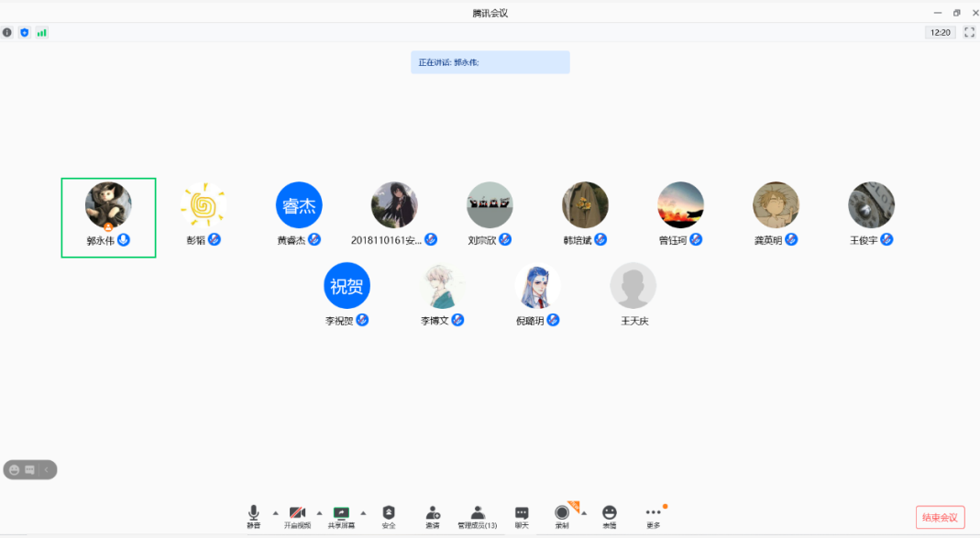Expand the audio options arrow beside mute

point(275,512)
